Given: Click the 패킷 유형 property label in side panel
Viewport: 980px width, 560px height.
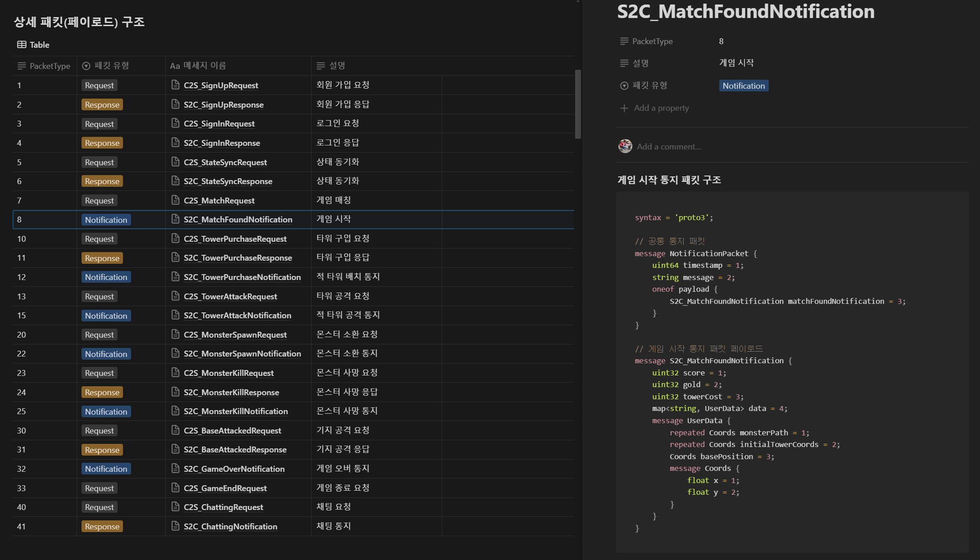Looking at the screenshot, I should pyautogui.click(x=644, y=85).
